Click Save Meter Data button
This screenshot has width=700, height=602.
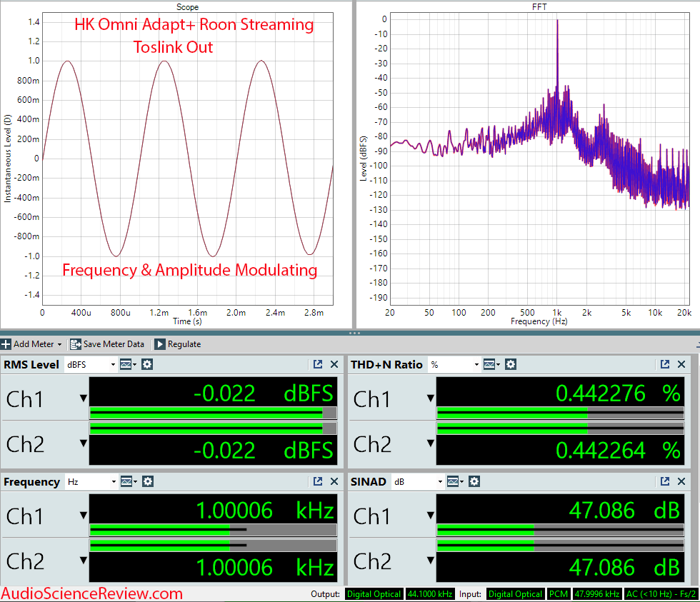107,344
